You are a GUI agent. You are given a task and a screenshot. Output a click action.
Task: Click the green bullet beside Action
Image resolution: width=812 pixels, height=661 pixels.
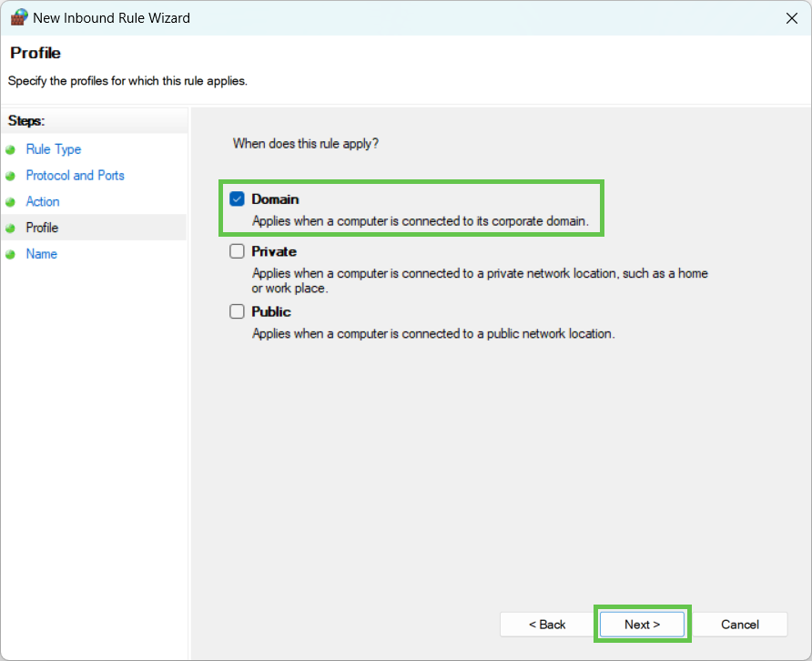coord(10,202)
